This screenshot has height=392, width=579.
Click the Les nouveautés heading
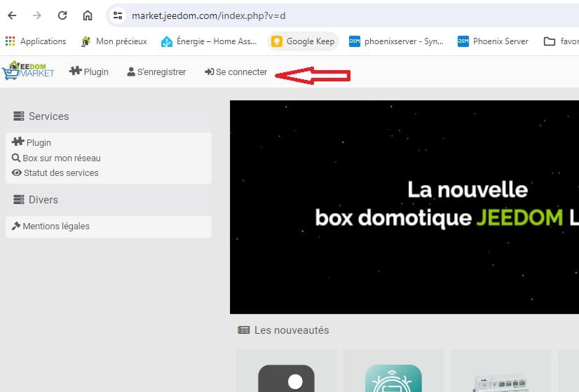click(x=283, y=330)
